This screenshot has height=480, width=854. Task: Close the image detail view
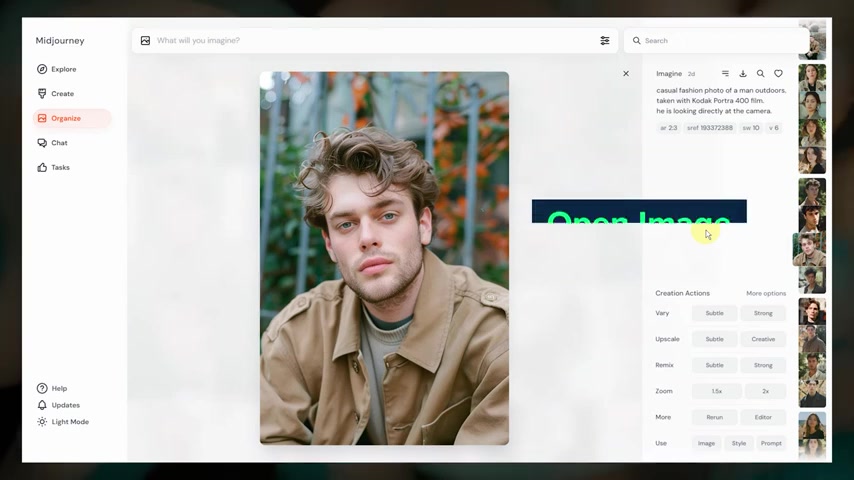626,74
